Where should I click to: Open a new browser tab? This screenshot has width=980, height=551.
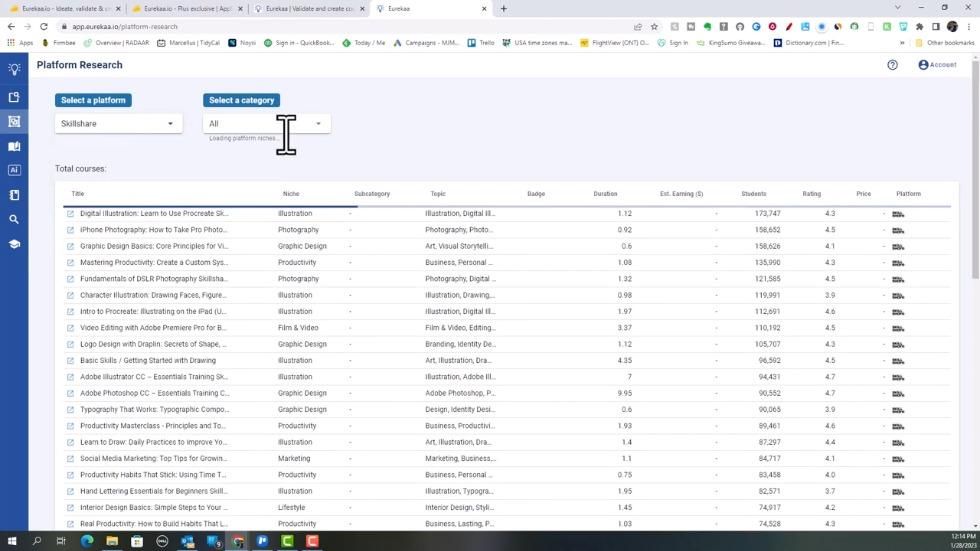tap(503, 9)
